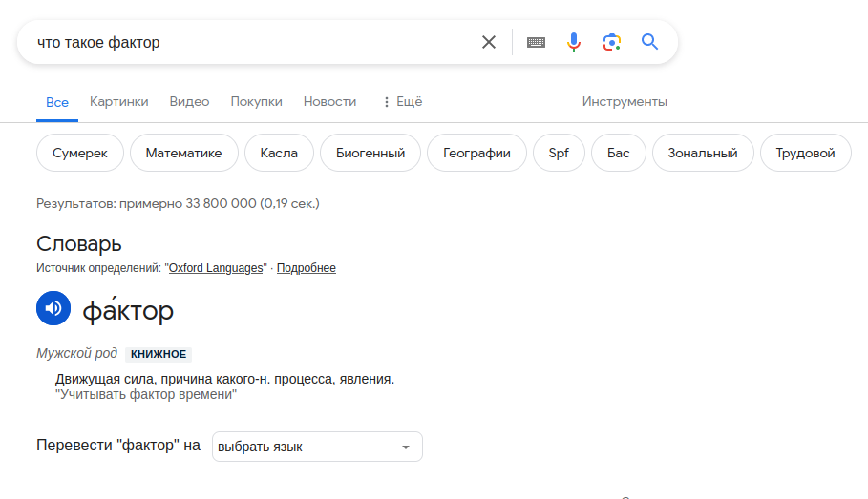The width and height of the screenshot is (868, 499).
Task: Switch to the Картинки tab
Action: click(x=119, y=102)
